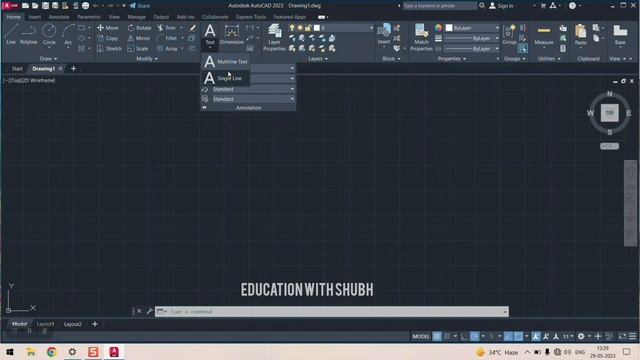The image size is (640, 360).
Task: Click the Rotate tool
Action: point(139,28)
